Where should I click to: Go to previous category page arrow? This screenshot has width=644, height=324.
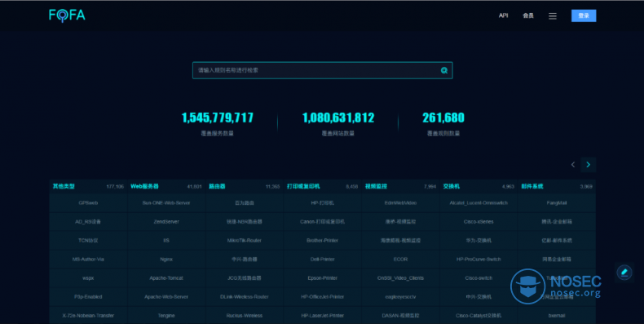573,165
